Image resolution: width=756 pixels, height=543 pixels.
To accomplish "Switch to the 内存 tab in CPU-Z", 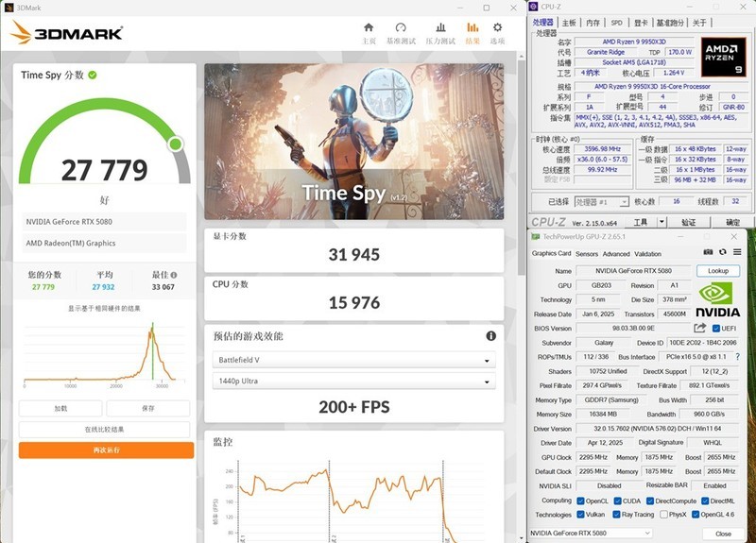I will click(593, 23).
